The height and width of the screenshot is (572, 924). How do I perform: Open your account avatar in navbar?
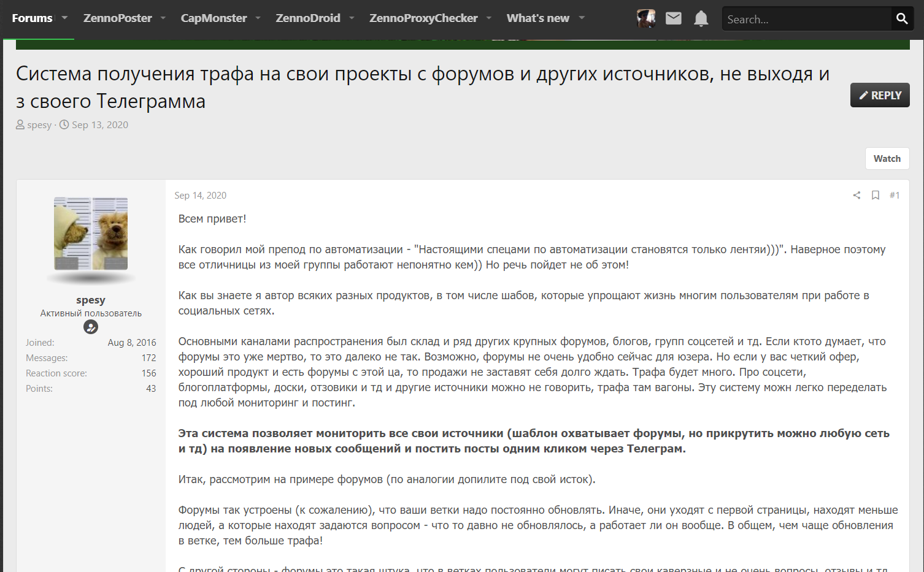click(646, 18)
